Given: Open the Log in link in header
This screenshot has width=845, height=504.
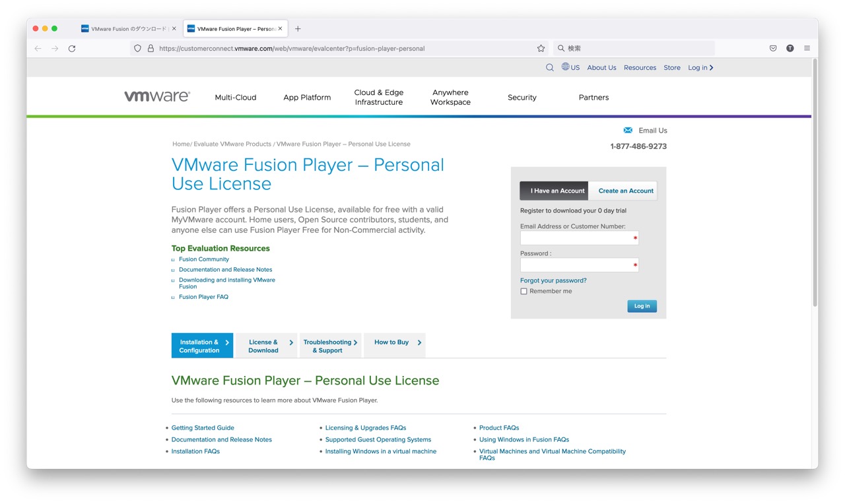Looking at the screenshot, I should tap(700, 67).
